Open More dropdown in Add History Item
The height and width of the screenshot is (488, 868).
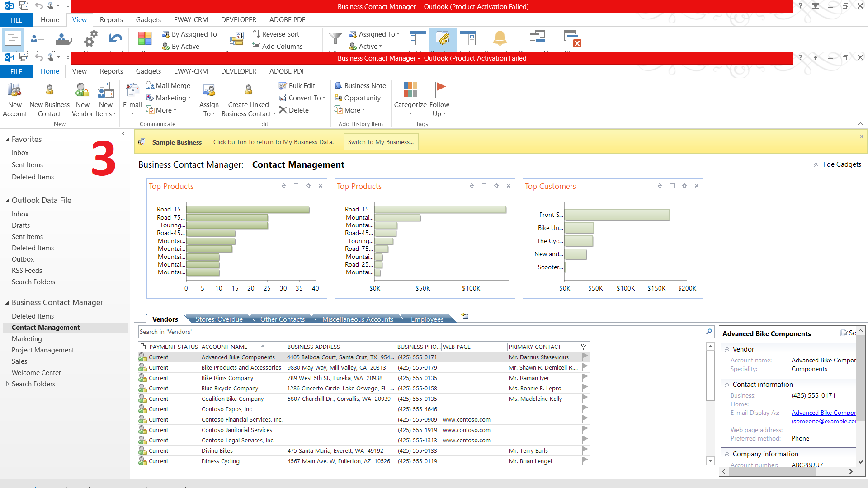click(349, 110)
